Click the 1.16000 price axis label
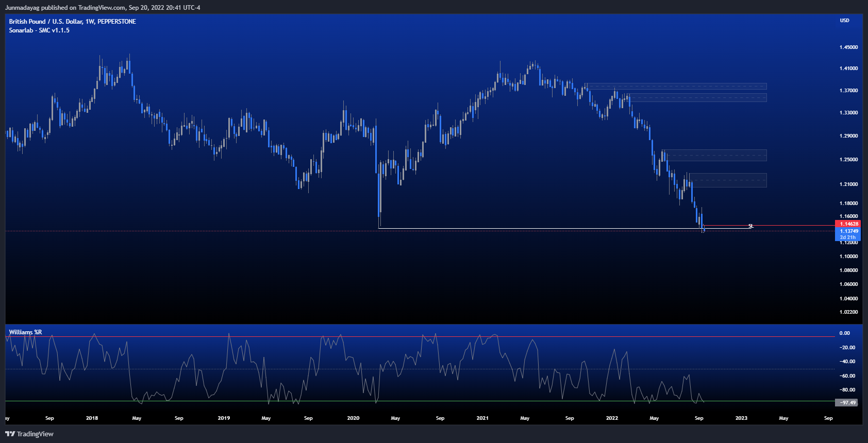 click(848, 217)
